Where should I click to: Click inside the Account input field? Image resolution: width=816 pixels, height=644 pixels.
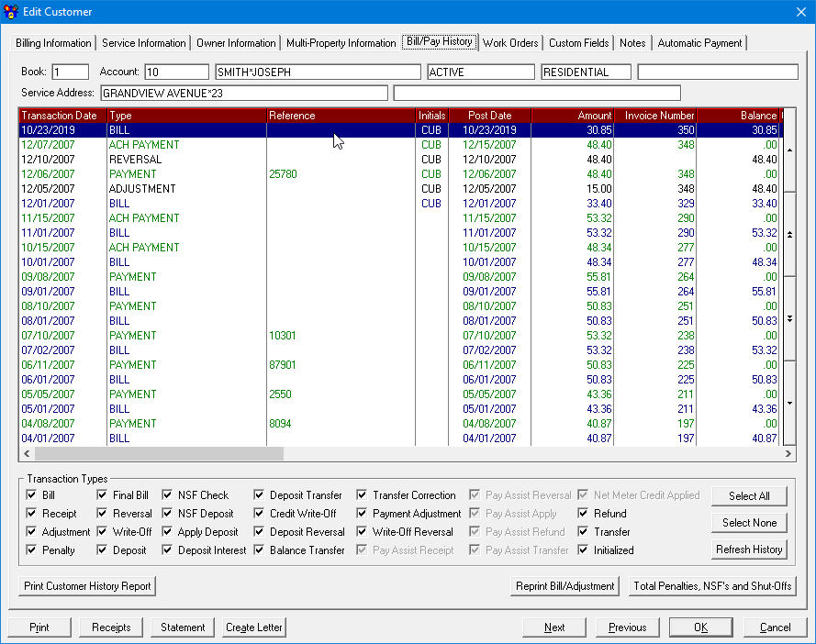point(175,71)
